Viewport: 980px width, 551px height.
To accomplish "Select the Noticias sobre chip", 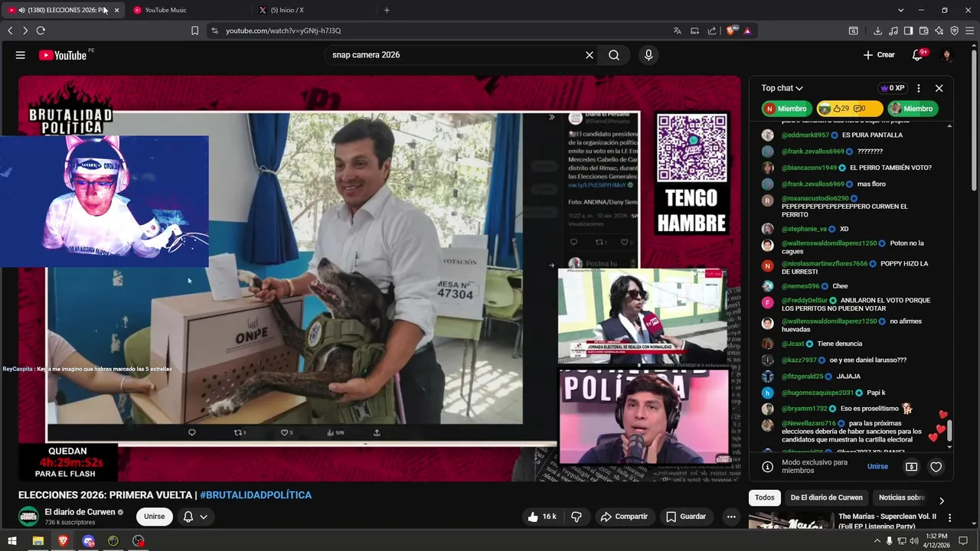I will point(901,497).
